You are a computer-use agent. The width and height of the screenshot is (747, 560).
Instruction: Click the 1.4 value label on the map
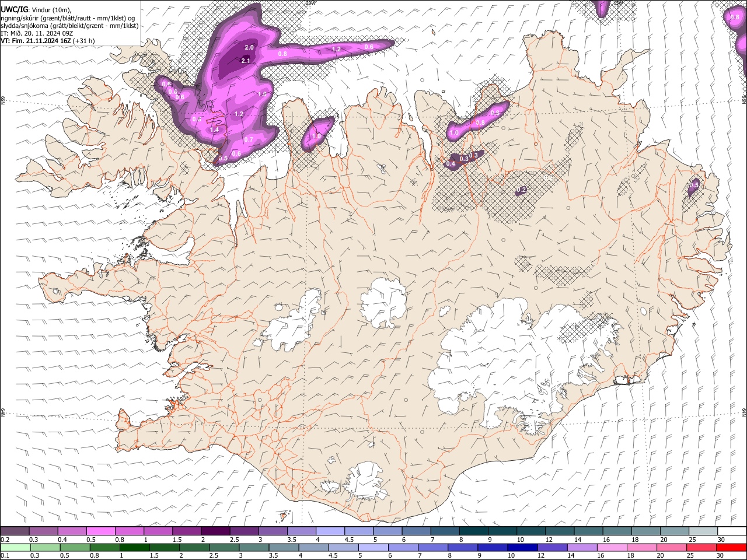tap(214, 129)
